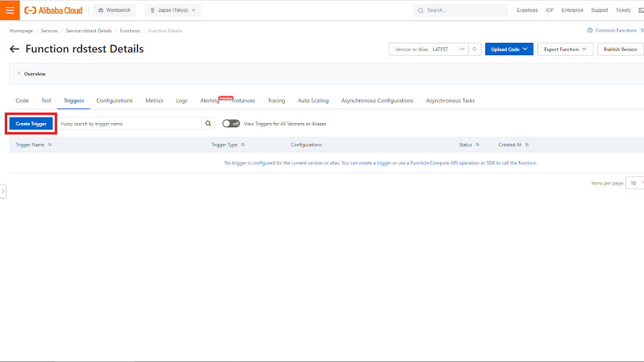Click the fuzzy trigger name search field
This screenshot has width=644, height=362.
point(129,124)
